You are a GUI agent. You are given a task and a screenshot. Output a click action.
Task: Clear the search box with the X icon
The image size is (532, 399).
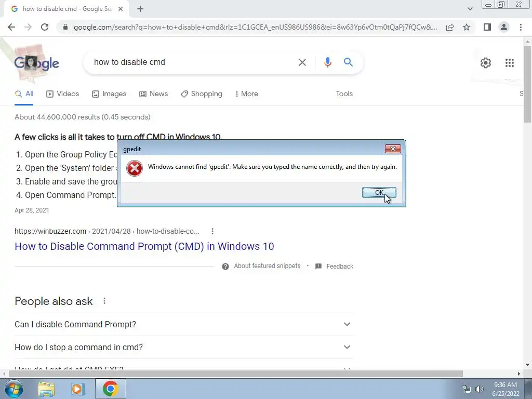click(302, 62)
